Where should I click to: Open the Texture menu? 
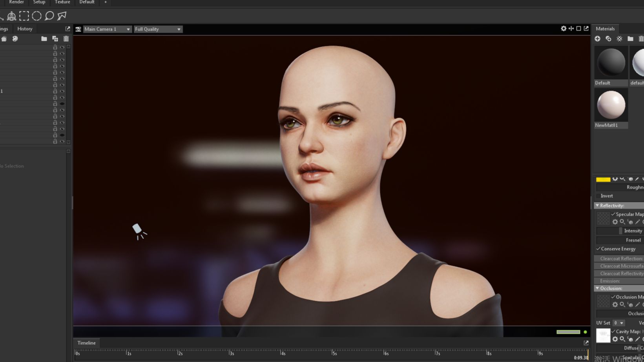pyautogui.click(x=62, y=2)
